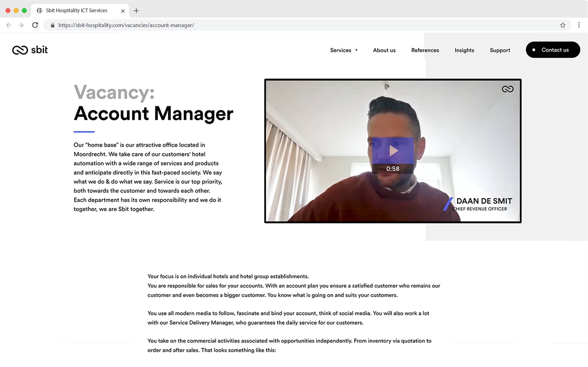Bookmark this page with star icon
This screenshot has width=588, height=367.
point(563,25)
